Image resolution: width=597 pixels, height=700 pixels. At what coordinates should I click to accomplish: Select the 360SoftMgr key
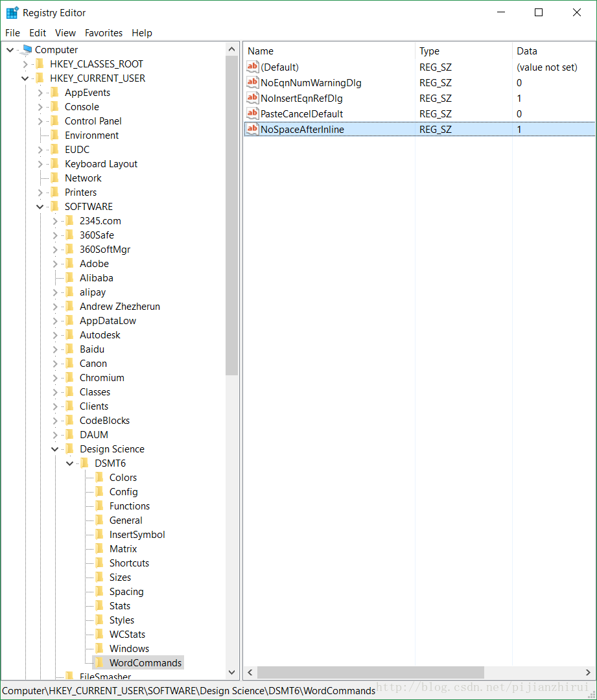[x=105, y=249]
